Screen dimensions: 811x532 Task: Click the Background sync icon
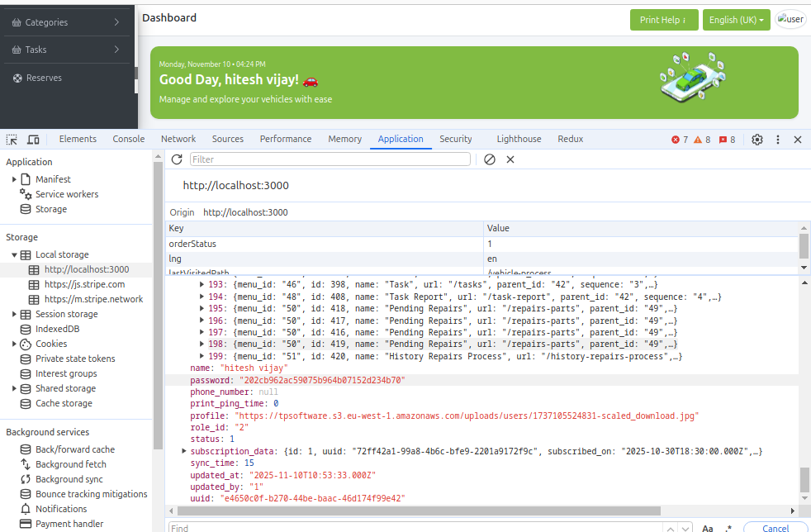[26, 480]
